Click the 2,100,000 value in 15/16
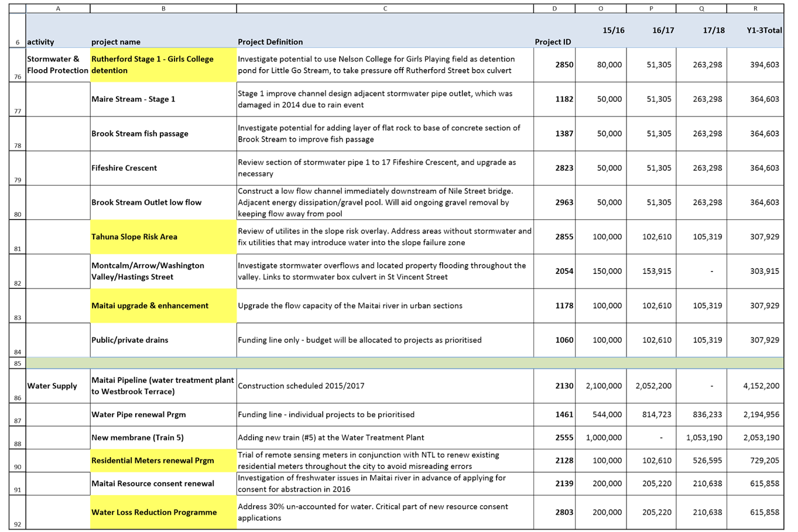Screen dimensions: 798x532 coord(601,386)
